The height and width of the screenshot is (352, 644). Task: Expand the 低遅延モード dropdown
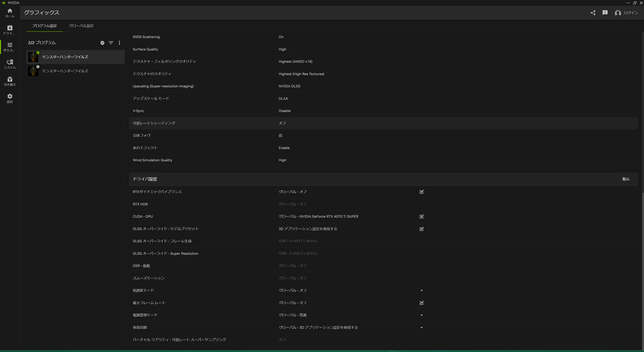pyautogui.click(x=422, y=290)
